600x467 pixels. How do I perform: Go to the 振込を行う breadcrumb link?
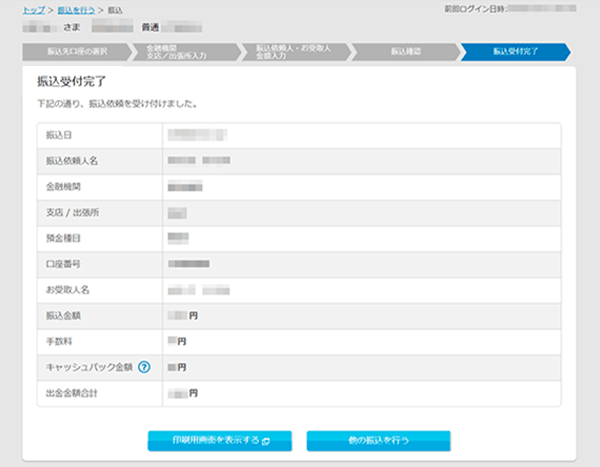tap(74, 9)
